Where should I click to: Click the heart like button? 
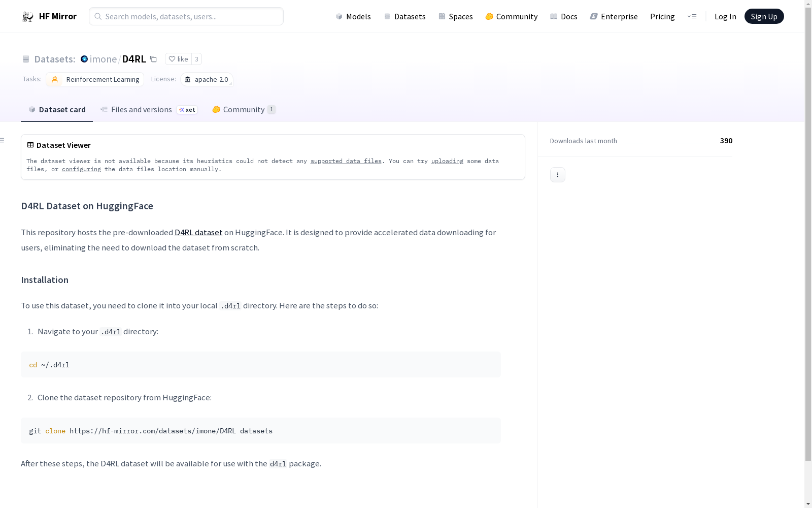(178, 59)
